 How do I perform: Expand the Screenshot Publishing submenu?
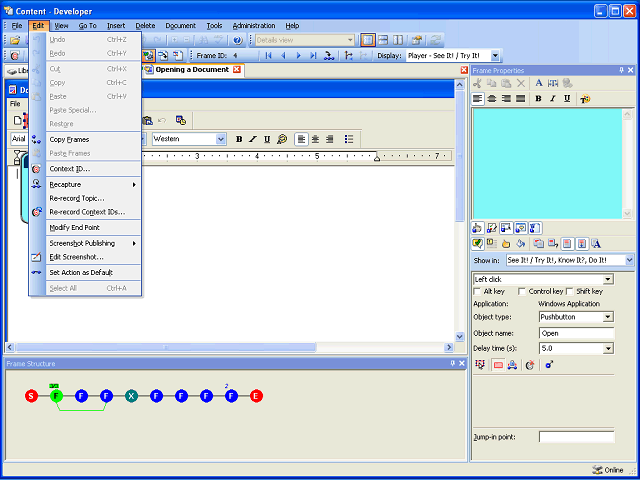(x=93, y=243)
